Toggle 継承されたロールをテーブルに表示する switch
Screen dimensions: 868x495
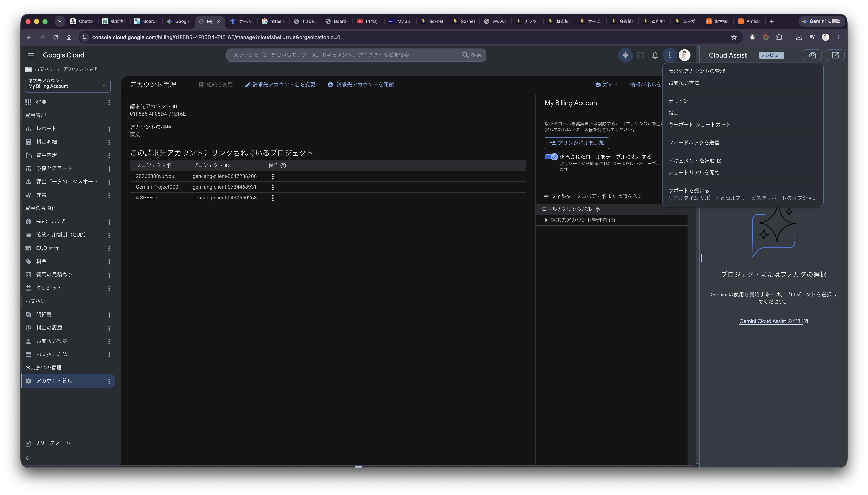tap(551, 157)
